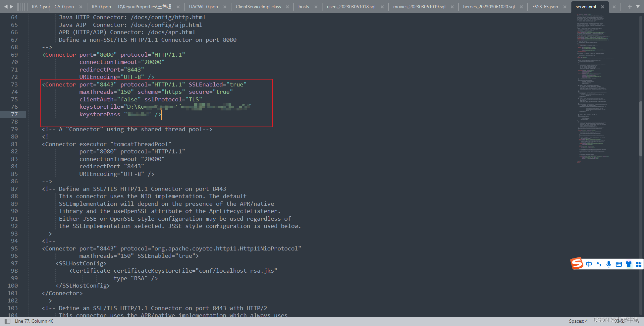Select the server.xml tab
The image size is (644, 326).
(586, 7)
